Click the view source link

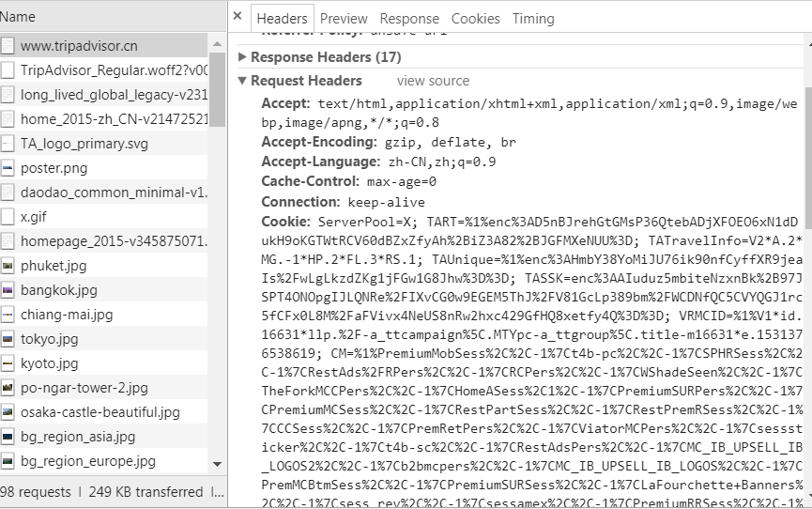click(433, 82)
